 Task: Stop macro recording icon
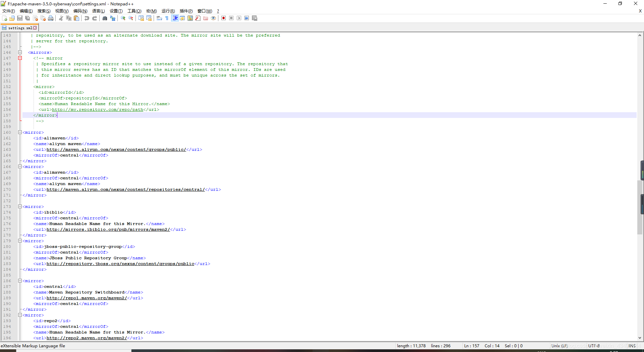pos(231,18)
